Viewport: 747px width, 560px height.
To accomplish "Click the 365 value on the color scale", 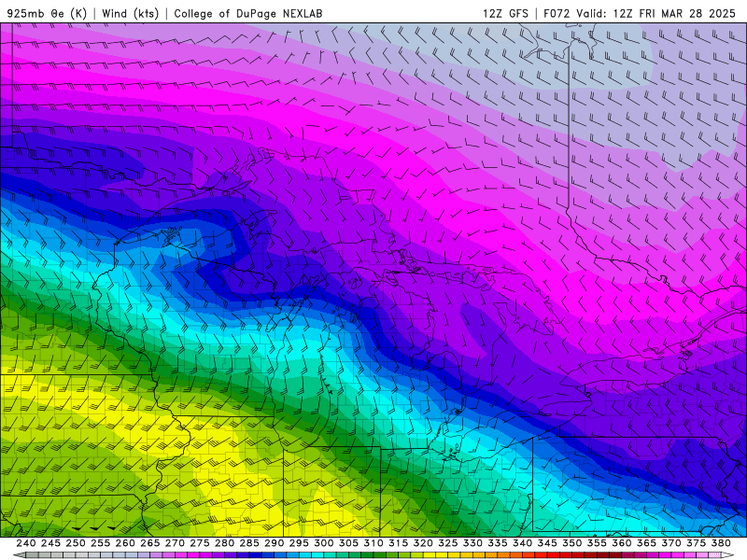I will point(646,543).
